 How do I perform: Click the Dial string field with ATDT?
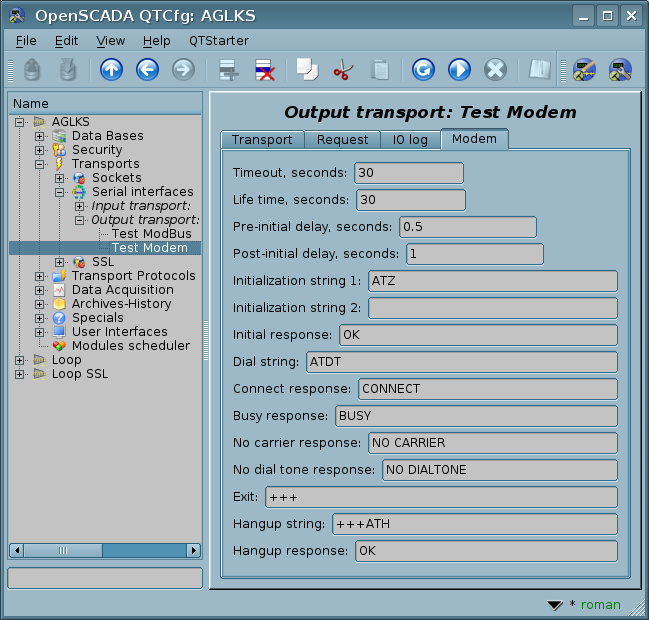point(462,362)
